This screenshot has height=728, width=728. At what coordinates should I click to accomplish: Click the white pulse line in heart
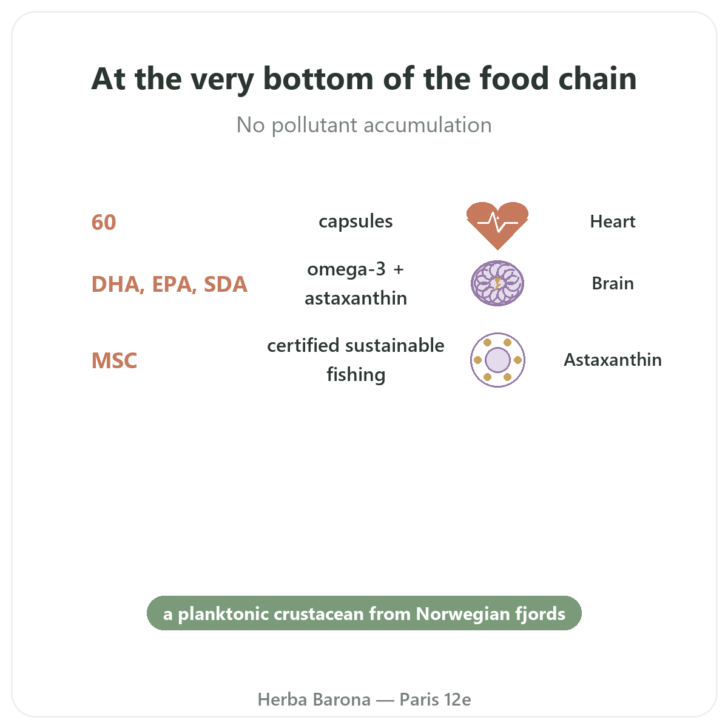pos(497,223)
